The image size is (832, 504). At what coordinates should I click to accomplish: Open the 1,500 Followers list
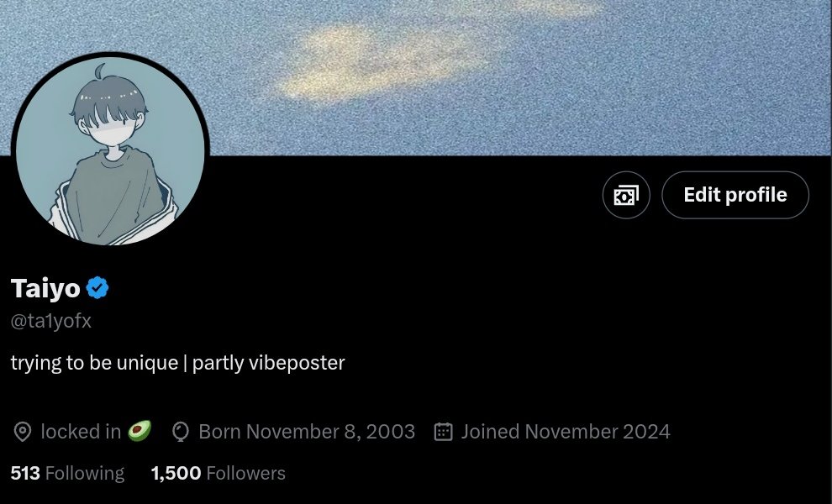218,473
